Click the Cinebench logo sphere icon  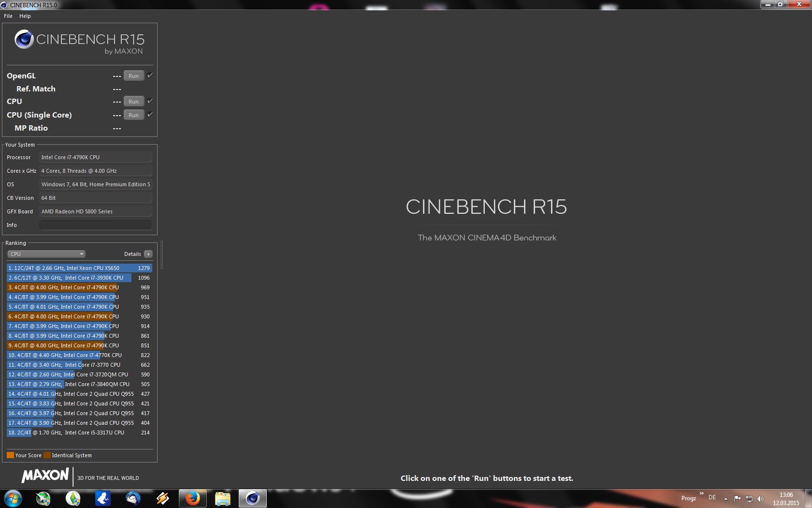point(24,40)
